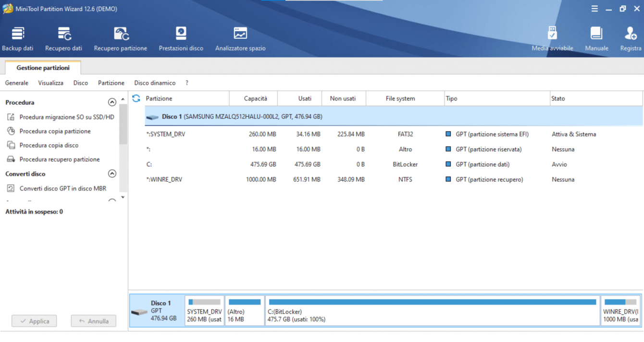
Task: Sort by the Tipo column header
Action: pos(497,98)
